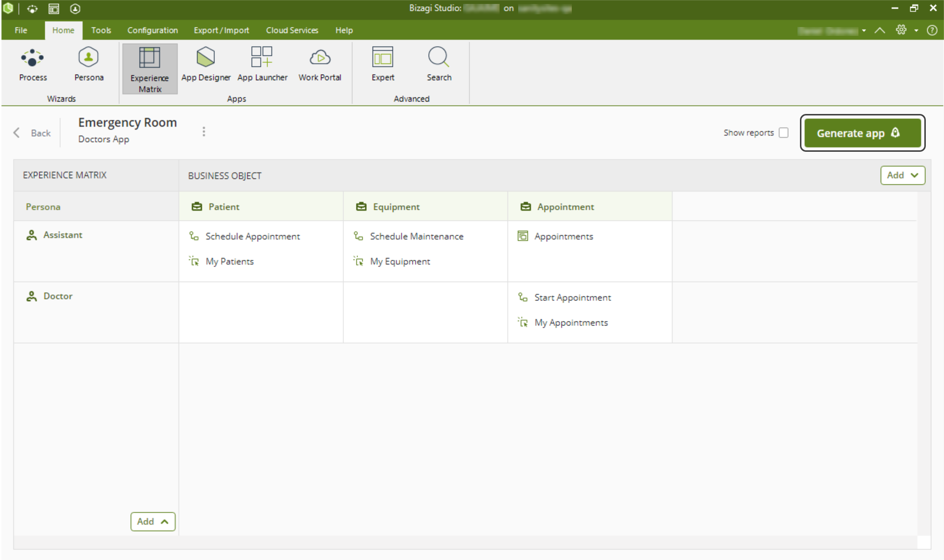
Task: Open the dropdown arrow next to settings gear
Action: pyautogui.click(x=916, y=30)
